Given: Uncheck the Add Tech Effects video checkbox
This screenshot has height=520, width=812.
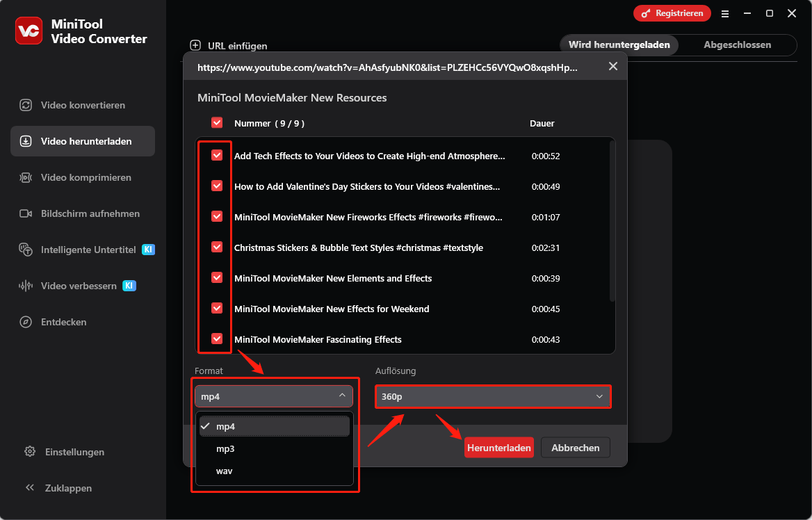Looking at the screenshot, I should tap(217, 156).
